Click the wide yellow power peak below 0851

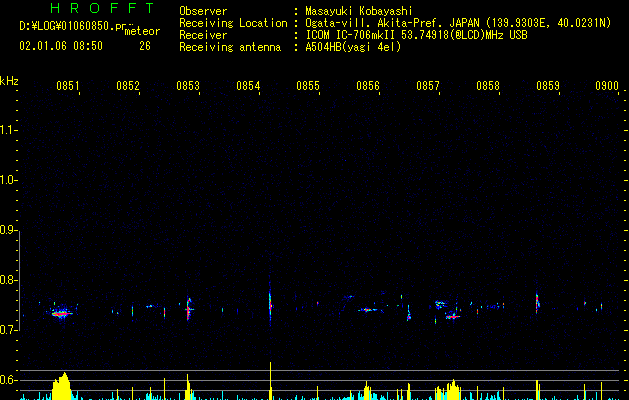[x=62, y=386]
